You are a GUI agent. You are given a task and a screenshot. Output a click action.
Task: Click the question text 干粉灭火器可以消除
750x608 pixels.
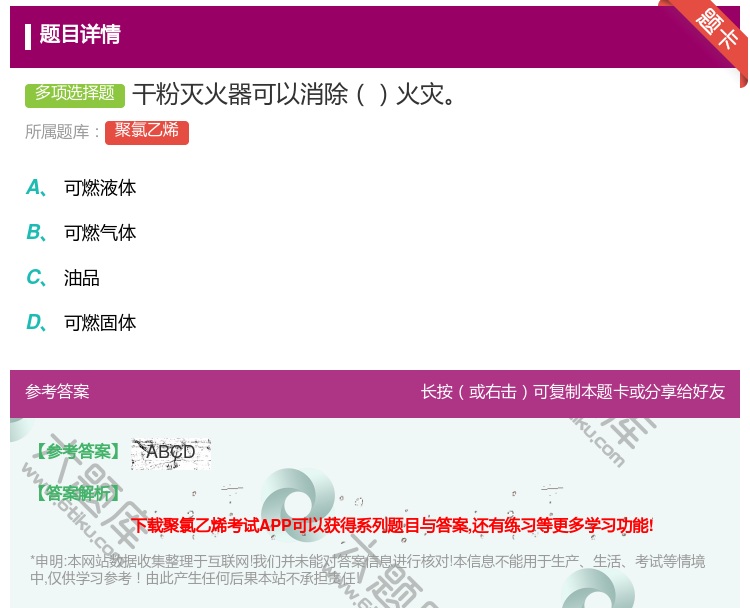click(x=293, y=94)
